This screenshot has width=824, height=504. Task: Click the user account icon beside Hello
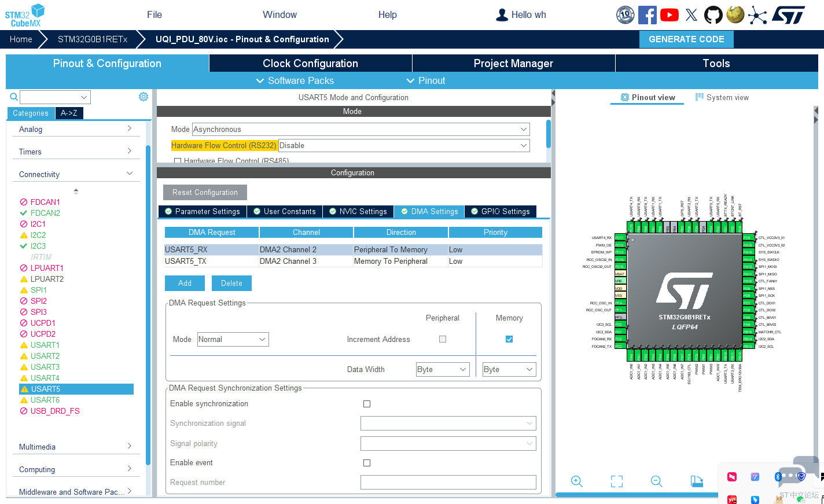click(502, 15)
